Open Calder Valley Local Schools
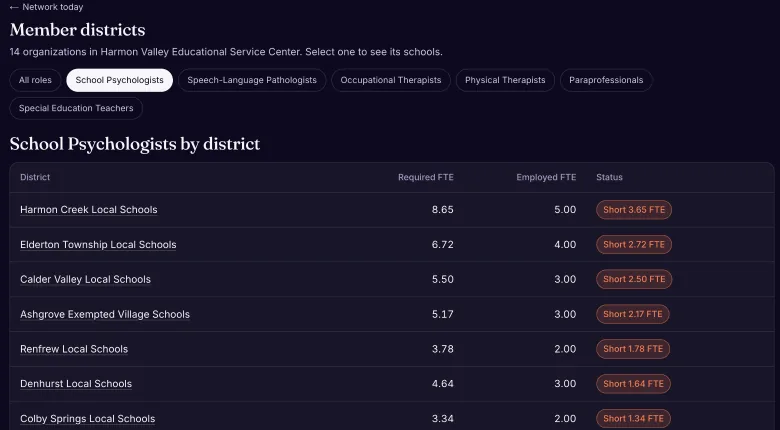780x430 pixels. (85, 279)
